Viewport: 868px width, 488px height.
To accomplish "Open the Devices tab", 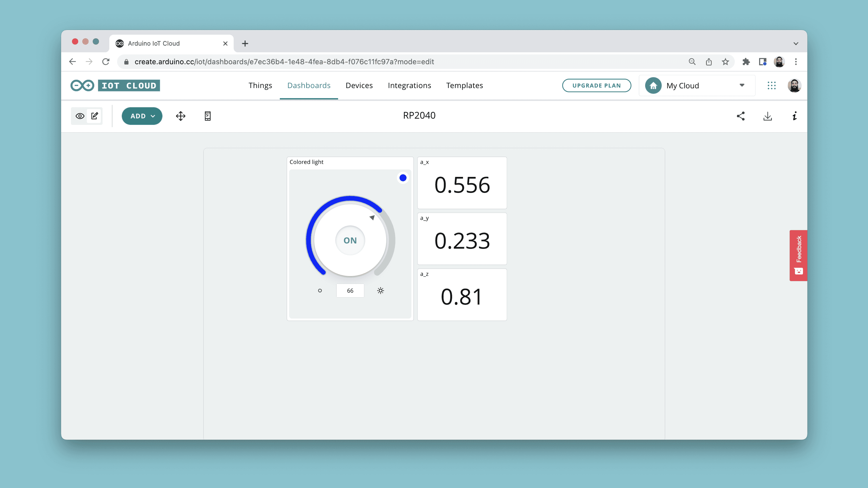I will pos(359,86).
